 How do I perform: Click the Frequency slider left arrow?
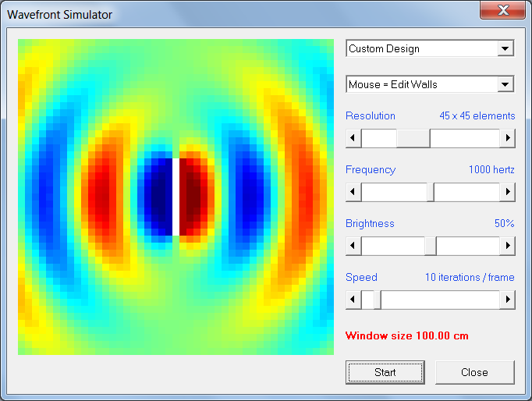tap(353, 192)
